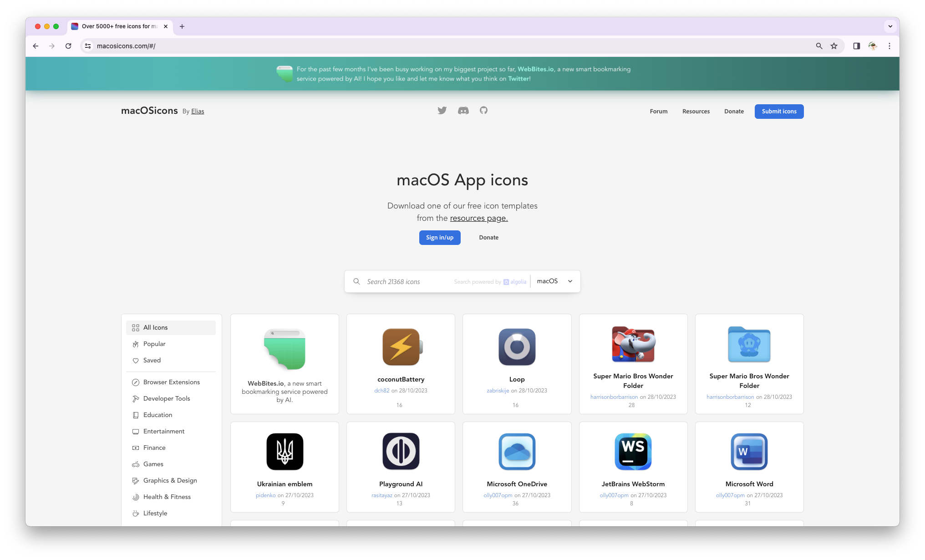Screen dimensions: 925x560
Task: Open the resources page link
Action: (478, 219)
